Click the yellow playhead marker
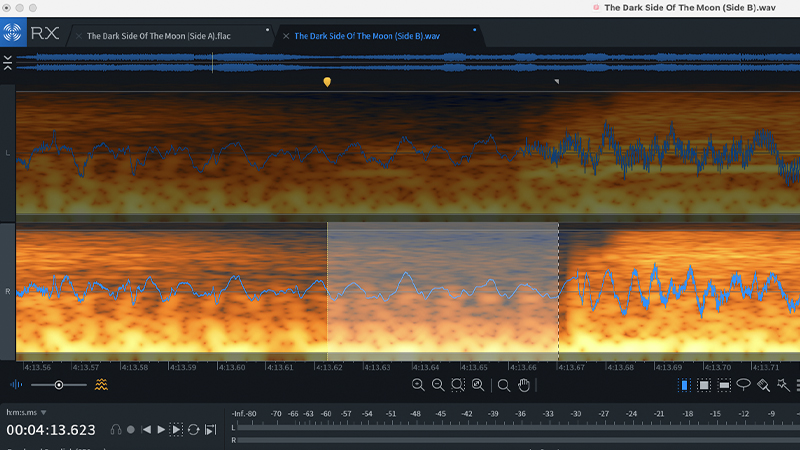This screenshot has width=800, height=450. tap(327, 82)
